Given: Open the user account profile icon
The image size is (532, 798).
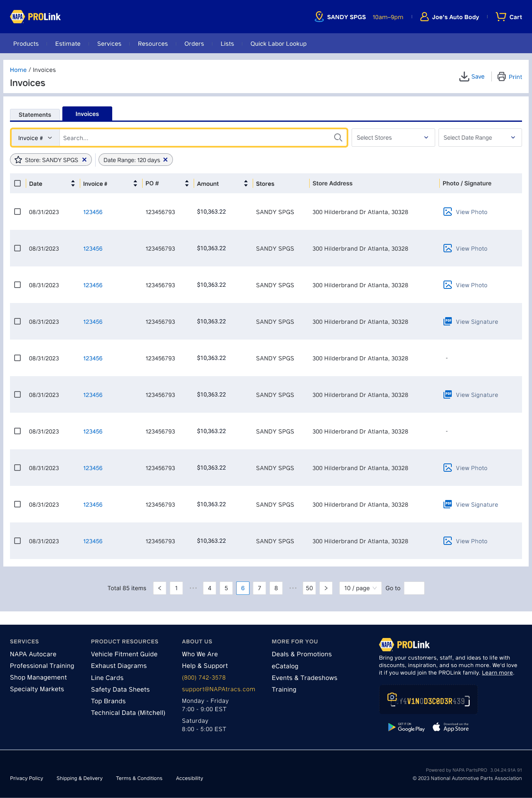Looking at the screenshot, I should pos(424,17).
